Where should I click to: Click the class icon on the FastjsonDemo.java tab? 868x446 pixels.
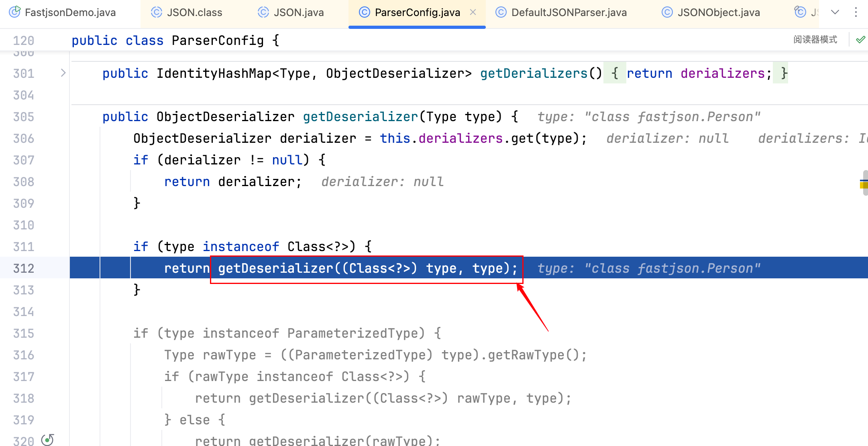click(15, 12)
